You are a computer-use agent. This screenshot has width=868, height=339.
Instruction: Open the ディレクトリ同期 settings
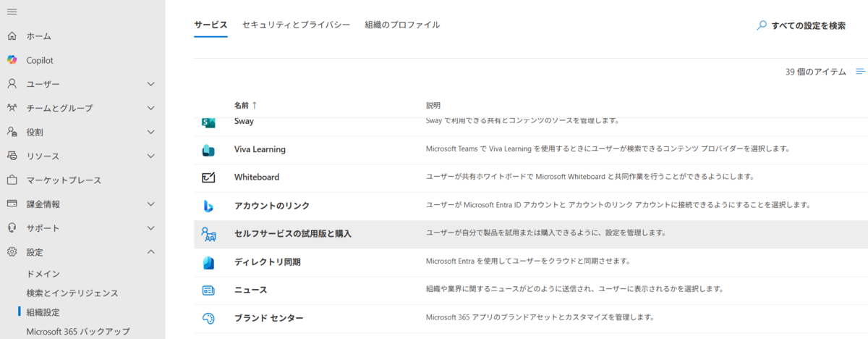(x=267, y=261)
